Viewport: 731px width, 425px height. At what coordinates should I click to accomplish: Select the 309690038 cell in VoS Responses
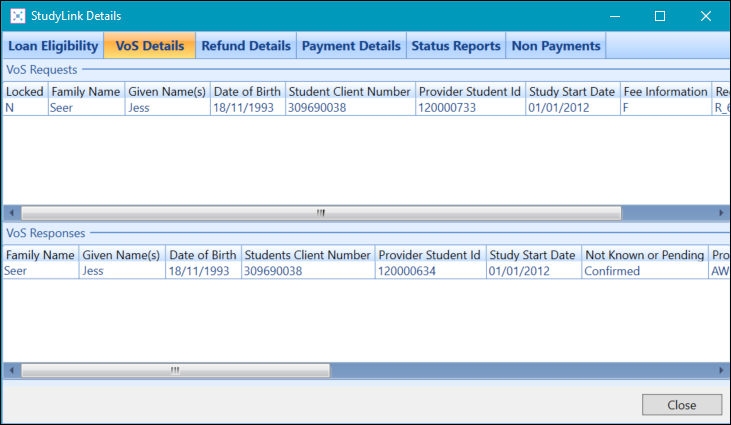click(x=308, y=271)
